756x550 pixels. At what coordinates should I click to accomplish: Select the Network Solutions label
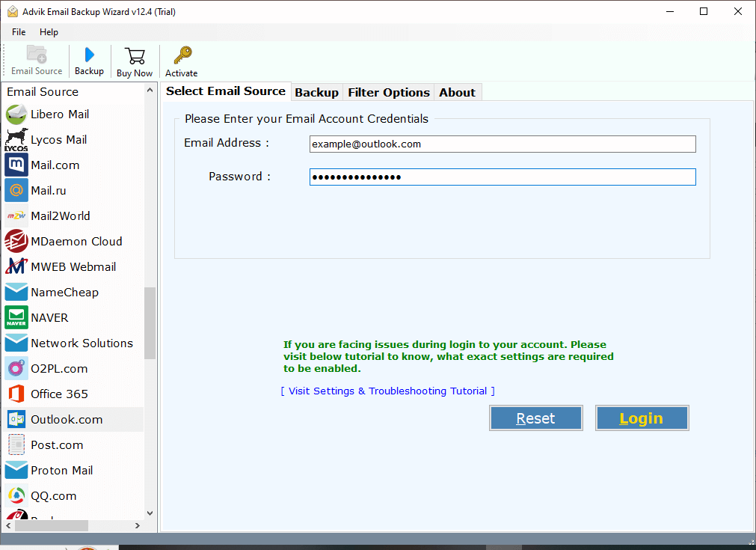pyautogui.click(x=82, y=343)
